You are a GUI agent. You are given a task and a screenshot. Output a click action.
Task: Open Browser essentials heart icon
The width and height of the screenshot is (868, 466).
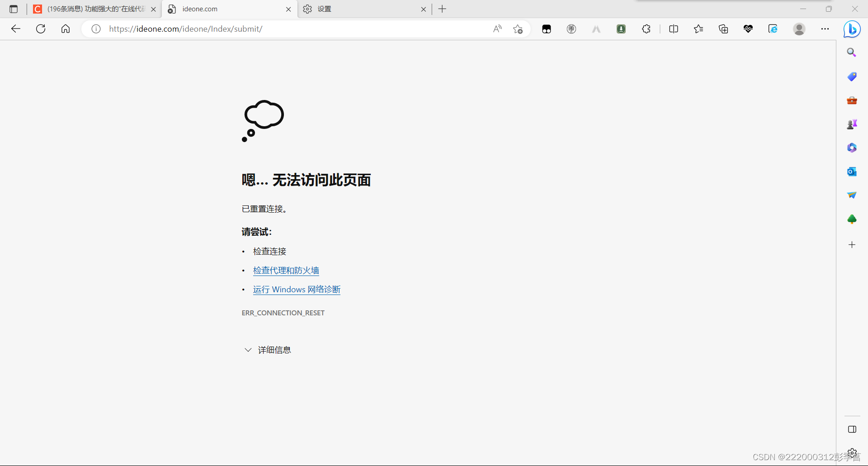[x=748, y=29]
